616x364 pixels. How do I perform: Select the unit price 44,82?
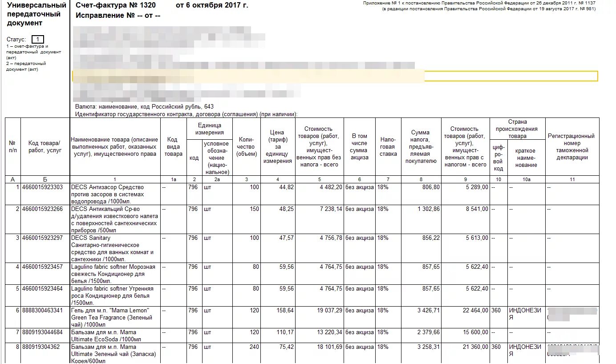click(286, 187)
